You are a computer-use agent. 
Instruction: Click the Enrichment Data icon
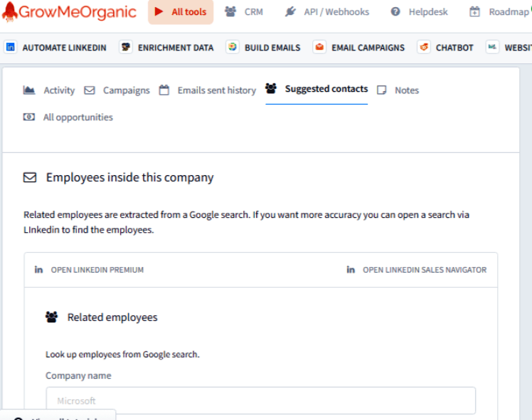point(126,47)
